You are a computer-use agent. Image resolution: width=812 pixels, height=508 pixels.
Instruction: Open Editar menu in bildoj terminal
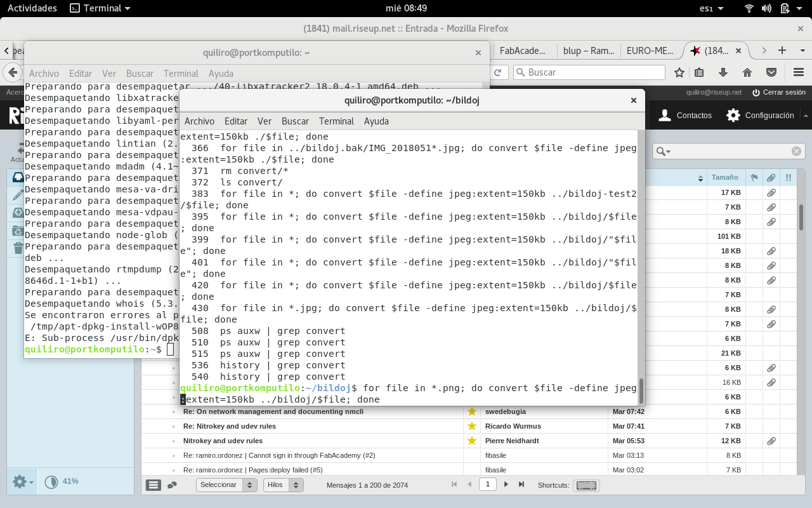236,121
